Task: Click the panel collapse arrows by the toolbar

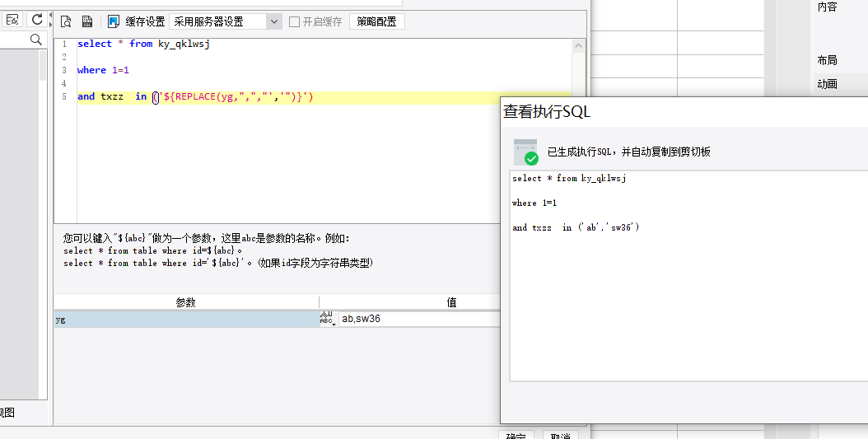Action: 51,20
